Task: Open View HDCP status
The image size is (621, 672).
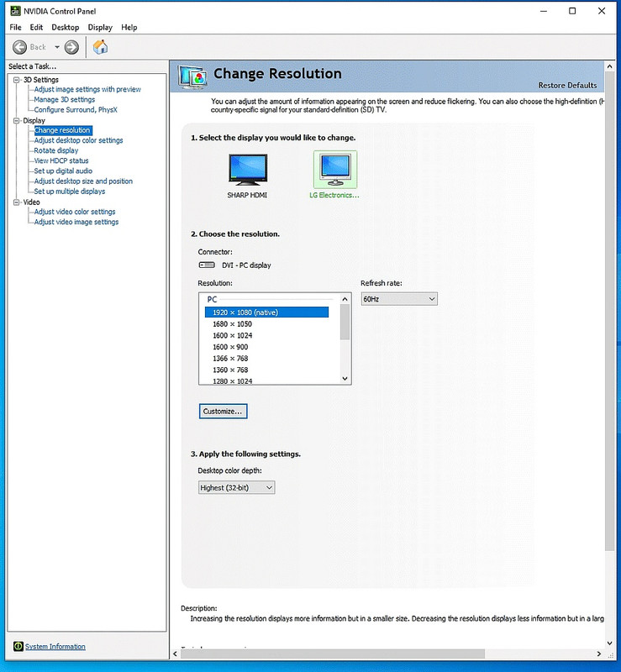Action: 61,160
